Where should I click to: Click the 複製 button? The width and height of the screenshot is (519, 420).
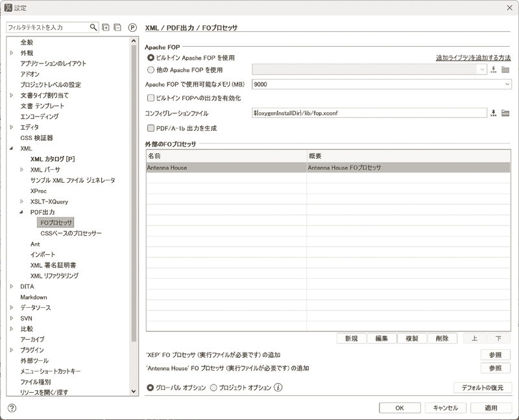click(412, 338)
